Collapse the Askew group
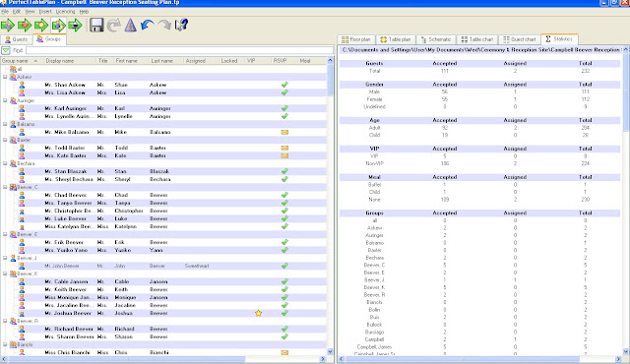The height and width of the screenshot is (364, 630). click(5, 77)
